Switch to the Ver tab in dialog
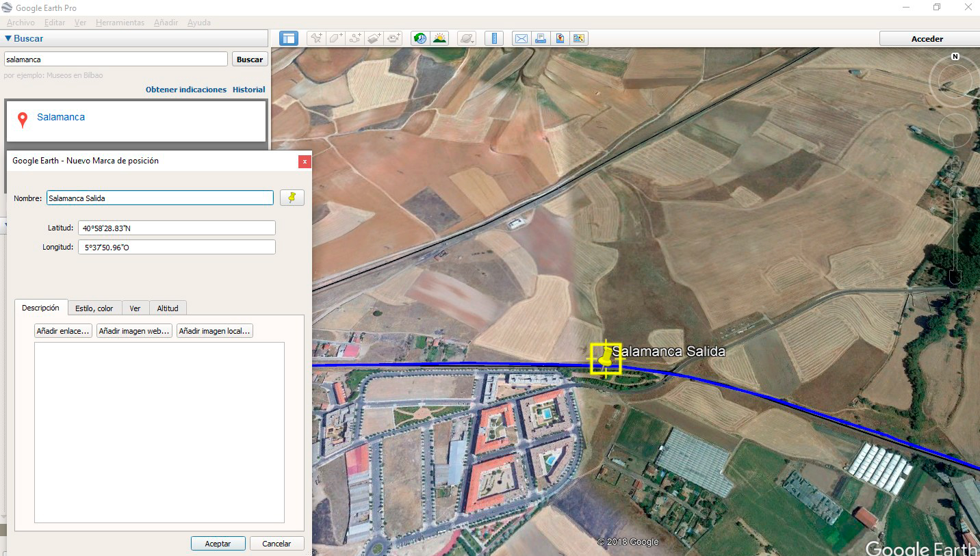Image resolution: width=980 pixels, height=556 pixels. point(135,308)
